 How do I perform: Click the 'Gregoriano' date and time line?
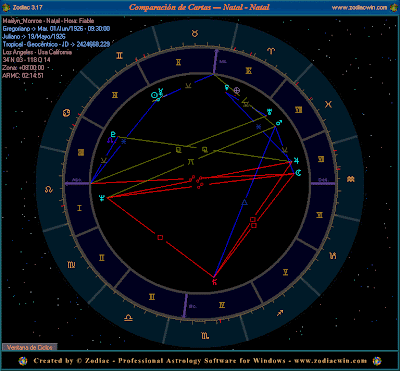[56, 29]
